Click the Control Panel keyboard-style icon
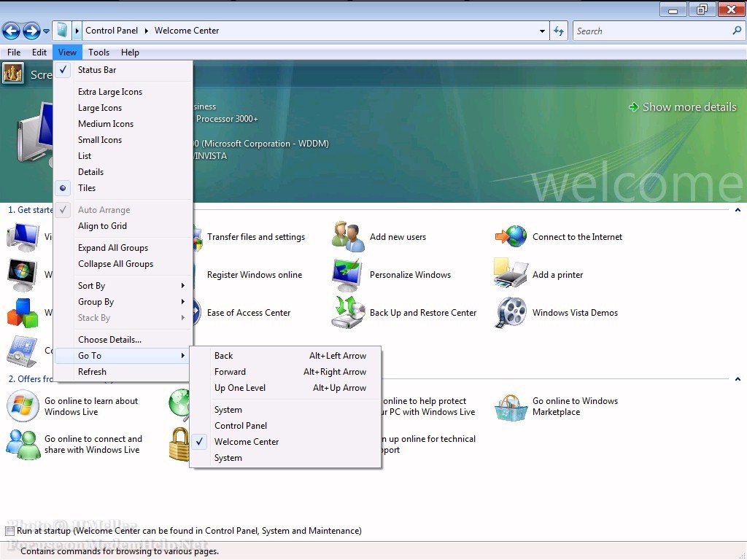Screen dimensions: 747x560 tap(23, 351)
